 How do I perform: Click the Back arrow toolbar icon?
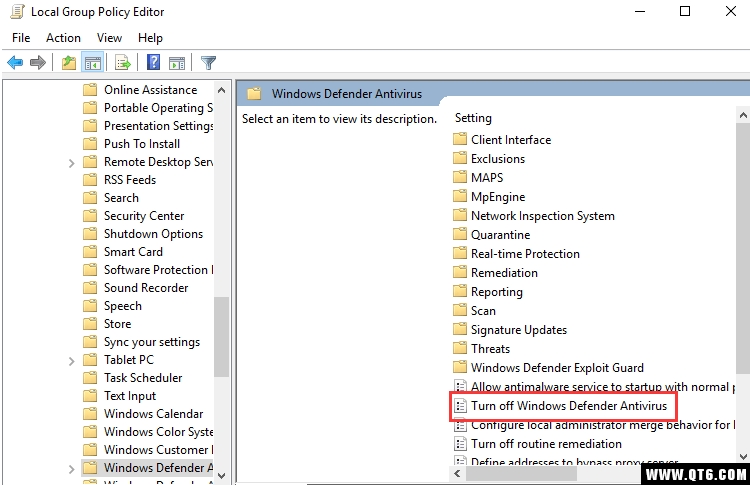[15, 63]
